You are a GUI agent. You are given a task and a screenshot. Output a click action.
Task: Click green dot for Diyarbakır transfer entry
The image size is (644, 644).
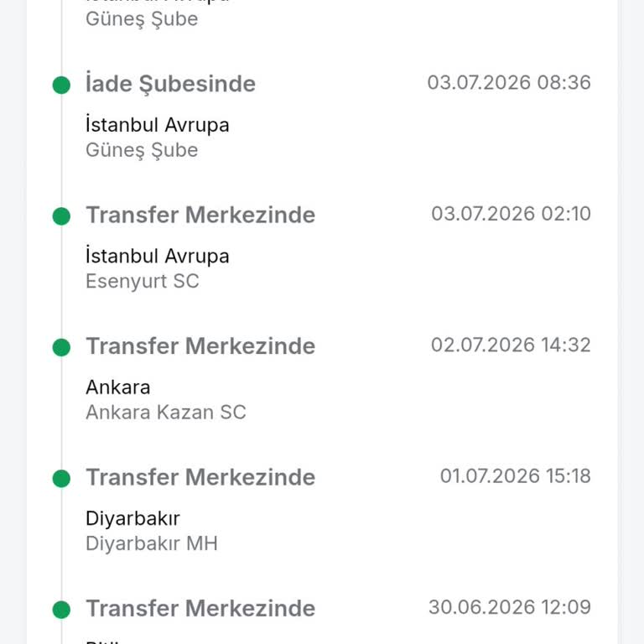click(61, 479)
